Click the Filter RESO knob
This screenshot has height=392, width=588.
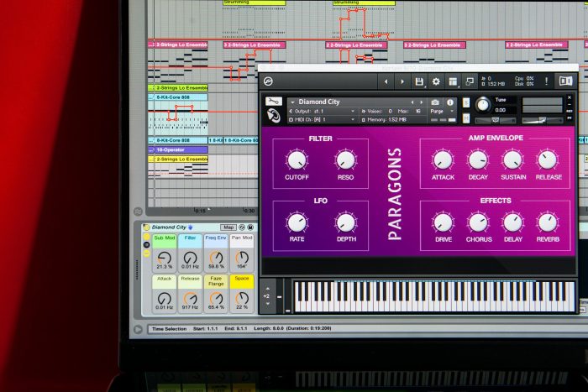(x=345, y=159)
